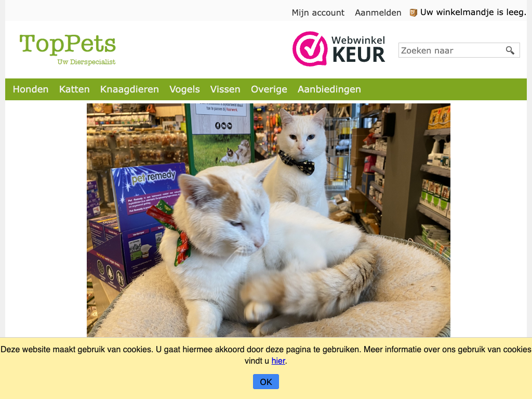This screenshot has height=399, width=532.
Task: Open the Mijn account link
Action: tap(318, 12)
